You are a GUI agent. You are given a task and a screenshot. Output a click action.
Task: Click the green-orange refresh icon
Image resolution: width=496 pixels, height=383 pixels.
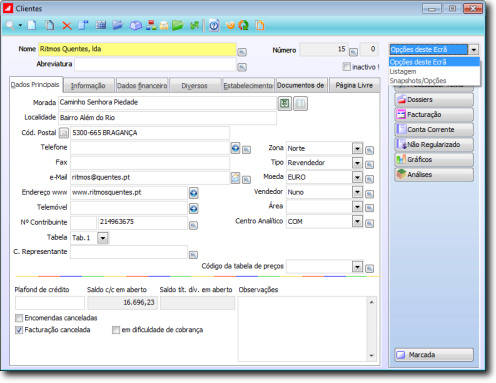(244, 25)
